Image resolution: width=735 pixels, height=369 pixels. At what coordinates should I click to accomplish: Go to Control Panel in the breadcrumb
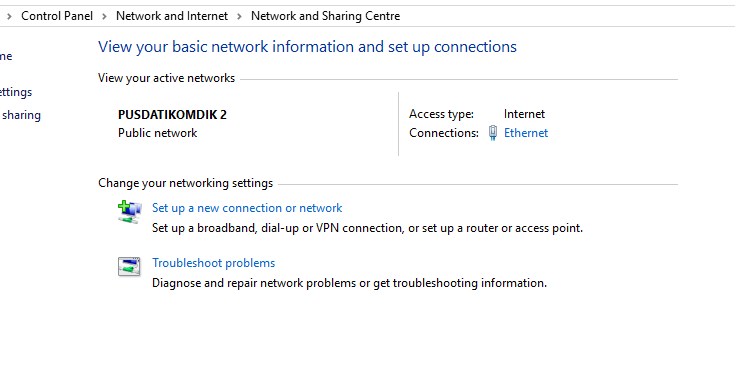point(57,16)
